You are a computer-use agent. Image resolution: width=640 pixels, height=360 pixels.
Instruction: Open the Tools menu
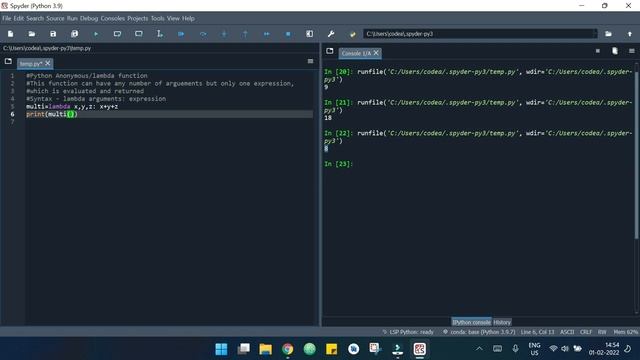point(158,18)
